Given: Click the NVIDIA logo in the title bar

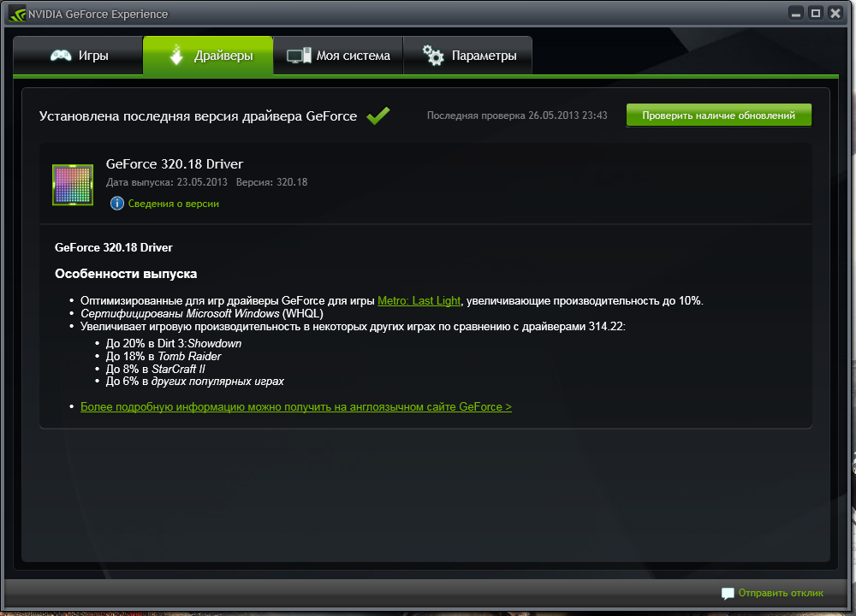Looking at the screenshot, I should click(x=17, y=14).
